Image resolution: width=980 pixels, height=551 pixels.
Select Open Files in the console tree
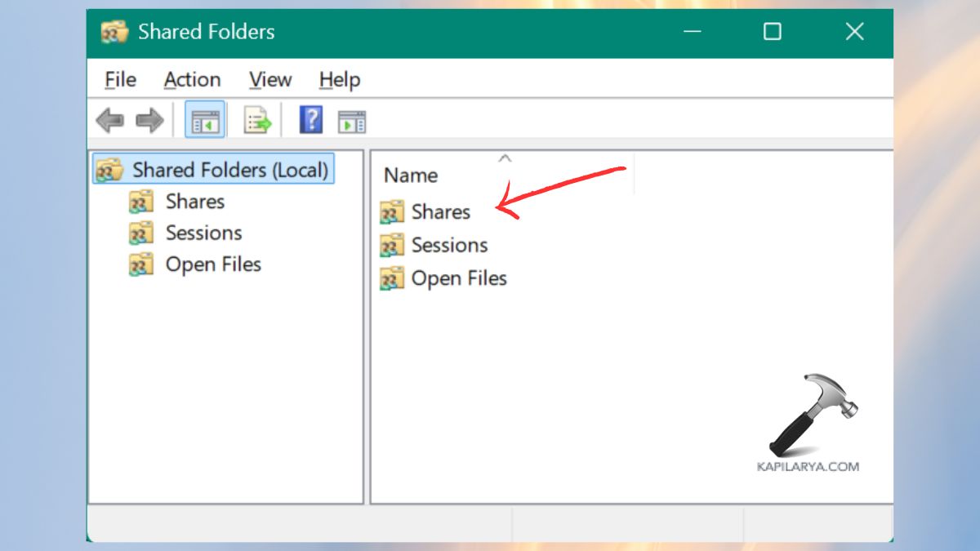click(213, 264)
